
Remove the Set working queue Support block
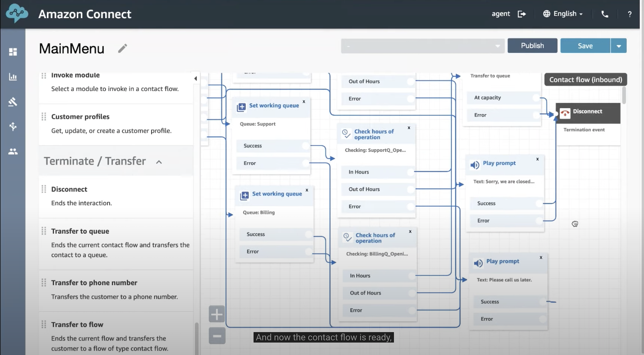[x=304, y=101]
